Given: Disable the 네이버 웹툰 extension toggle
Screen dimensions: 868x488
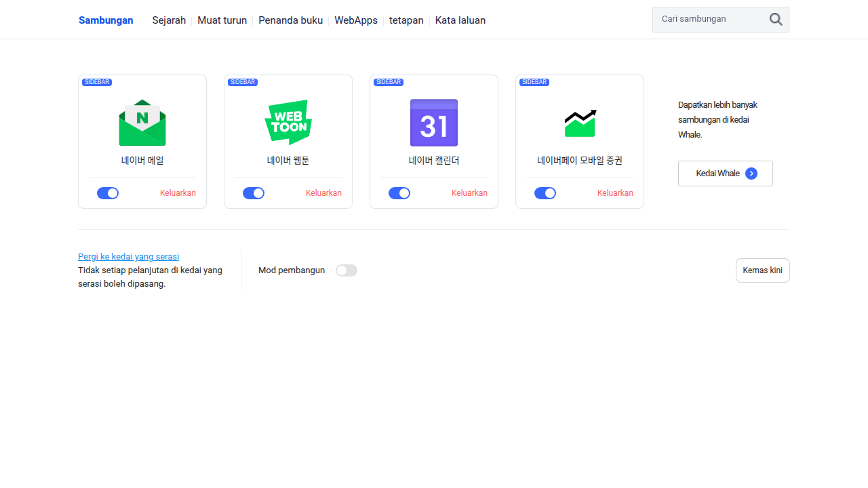Looking at the screenshot, I should pos(254,193).
